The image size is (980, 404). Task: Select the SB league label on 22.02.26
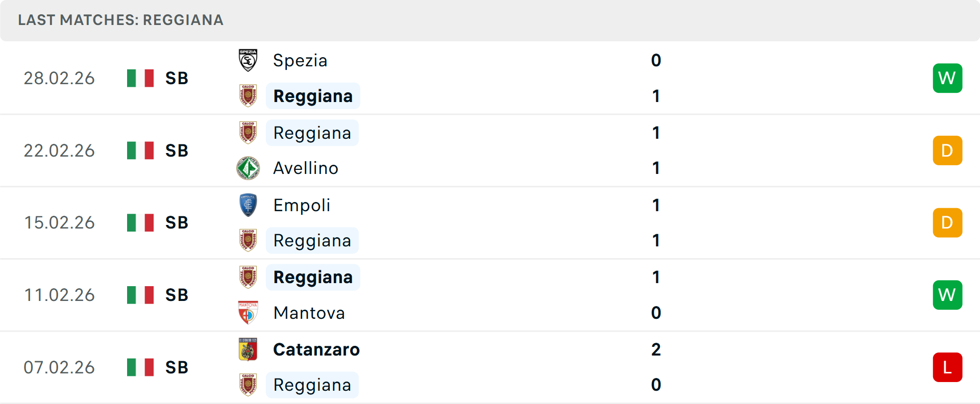tap(176, 150)
